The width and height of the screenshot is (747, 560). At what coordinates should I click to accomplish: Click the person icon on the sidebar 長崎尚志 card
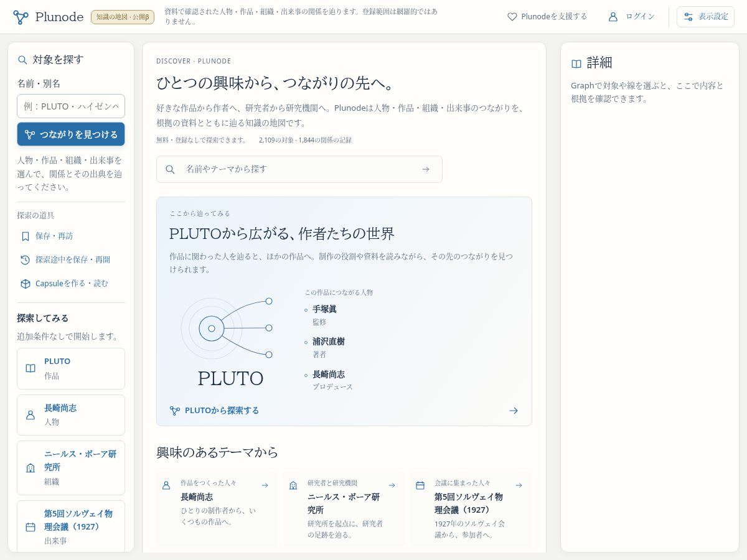point(31,415)
